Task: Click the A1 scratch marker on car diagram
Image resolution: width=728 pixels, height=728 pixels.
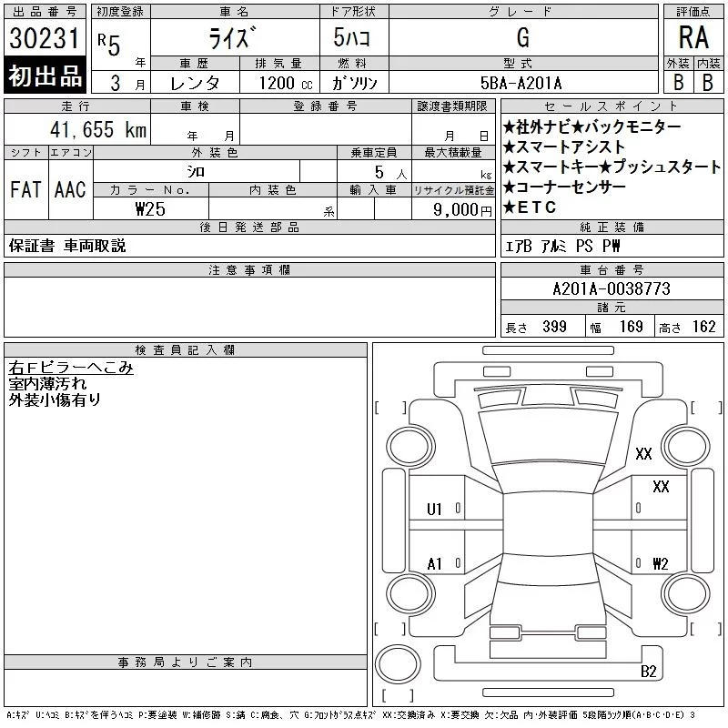Action: pyautogui.click(x=434, y=563)
